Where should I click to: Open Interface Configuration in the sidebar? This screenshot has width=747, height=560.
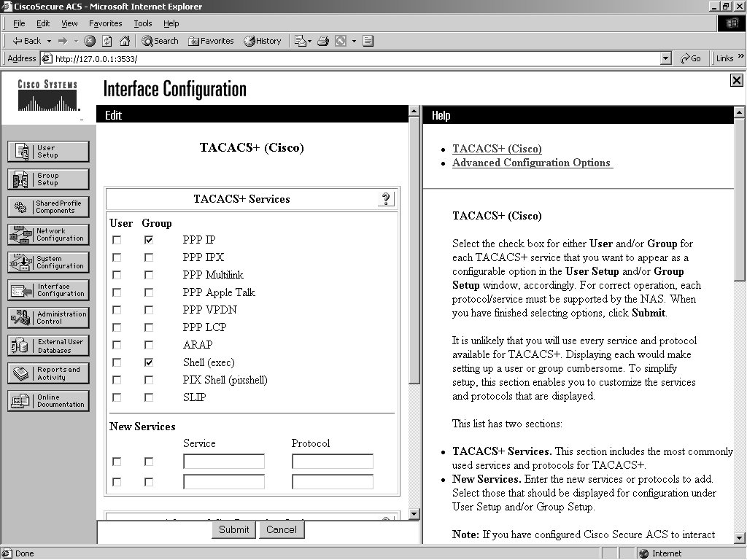(48, 290)
